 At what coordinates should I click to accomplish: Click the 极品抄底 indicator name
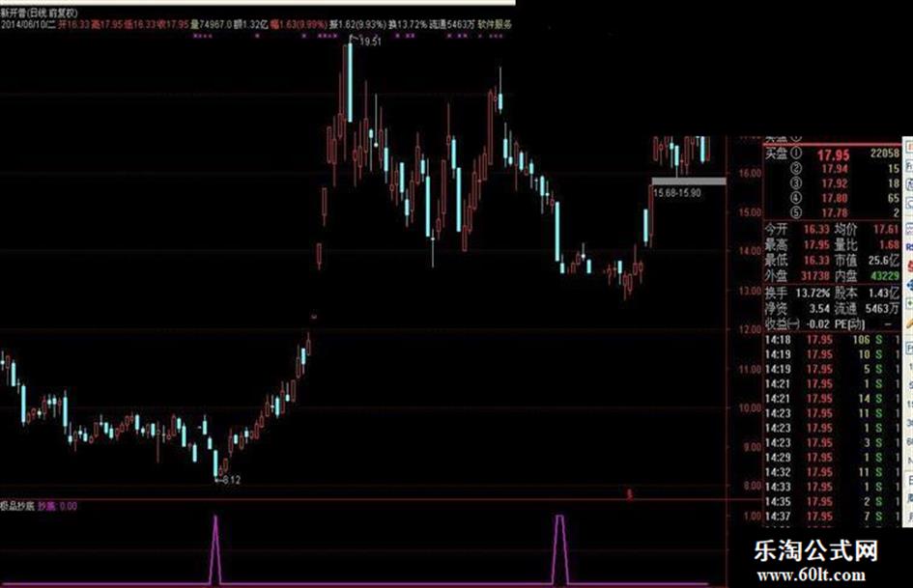(17, 506)
